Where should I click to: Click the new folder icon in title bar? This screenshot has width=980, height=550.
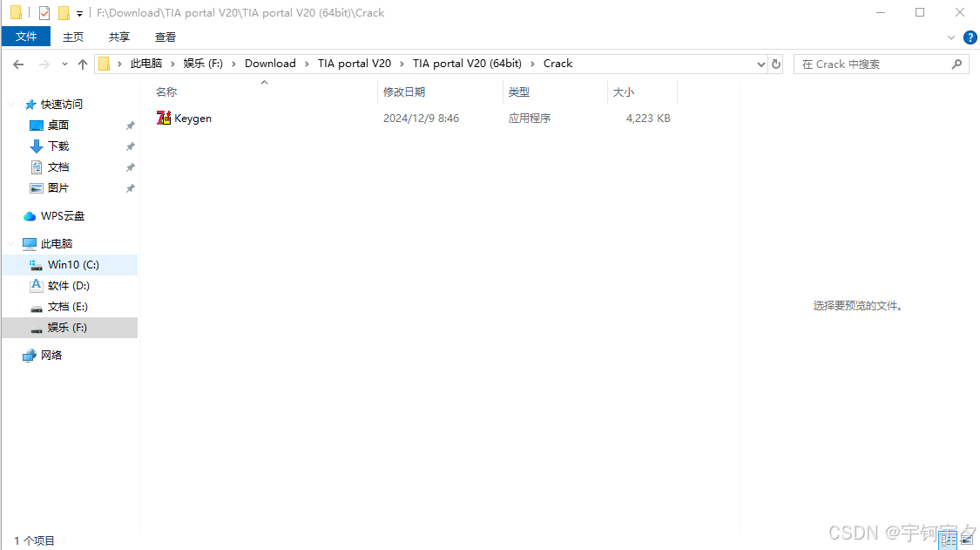point(64,12)
